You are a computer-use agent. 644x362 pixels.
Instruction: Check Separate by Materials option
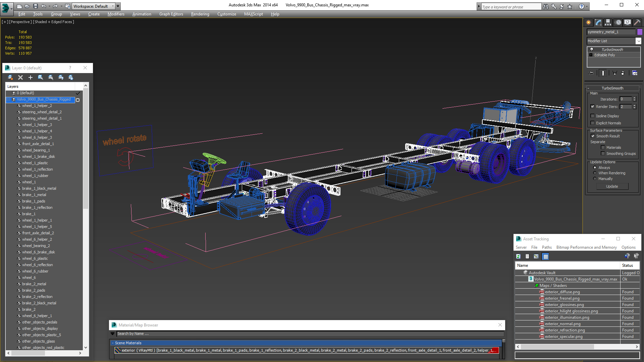603,147
